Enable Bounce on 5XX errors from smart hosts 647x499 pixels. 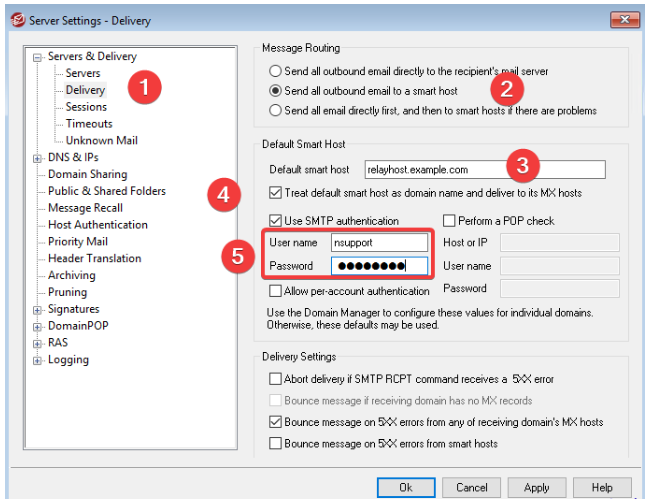[x=275, y=444]
